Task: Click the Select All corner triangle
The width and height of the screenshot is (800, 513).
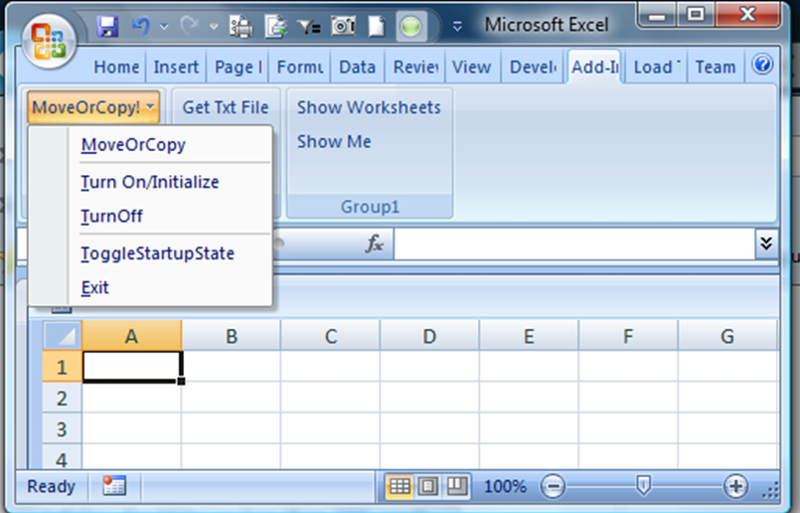Action: pos(62,336)
